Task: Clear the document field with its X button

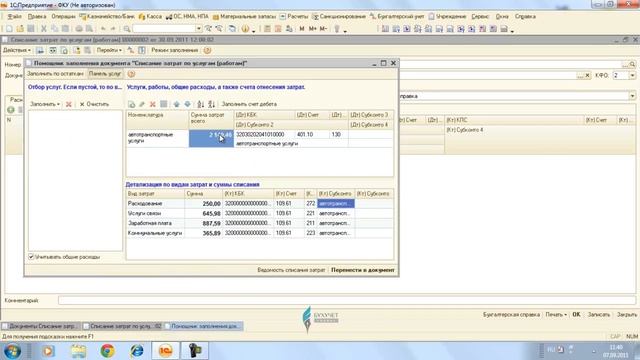Action: point(587,76)
